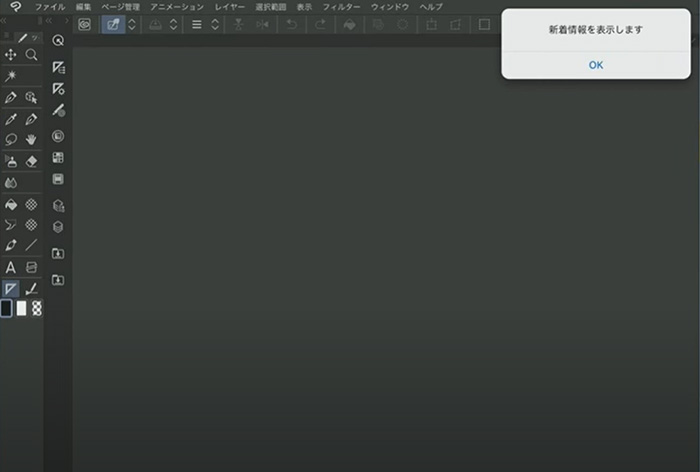
Task: Select the straight line Figure tool
Action: [31, 245]
